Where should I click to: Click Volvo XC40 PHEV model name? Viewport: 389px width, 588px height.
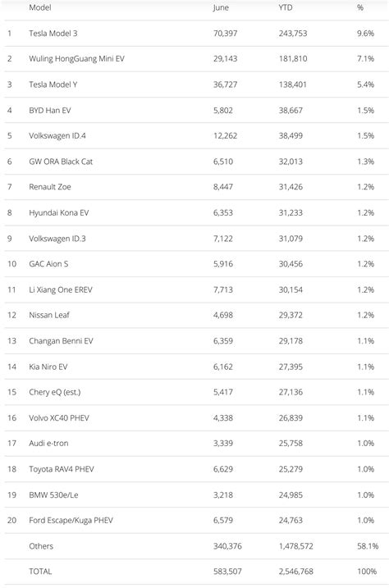click(x=59, y=418)
